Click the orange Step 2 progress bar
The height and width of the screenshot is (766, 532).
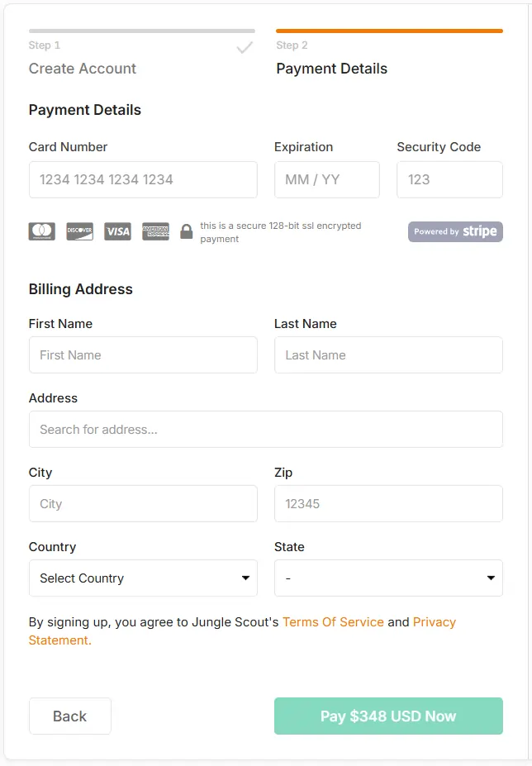(x=388, y=29)
